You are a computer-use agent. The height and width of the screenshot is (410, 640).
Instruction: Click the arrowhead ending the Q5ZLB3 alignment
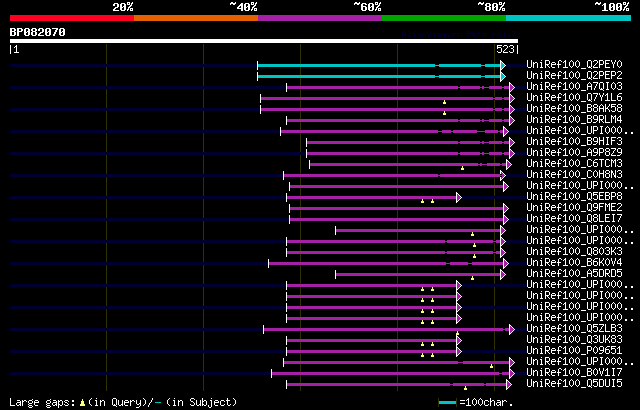pos(512,330)
